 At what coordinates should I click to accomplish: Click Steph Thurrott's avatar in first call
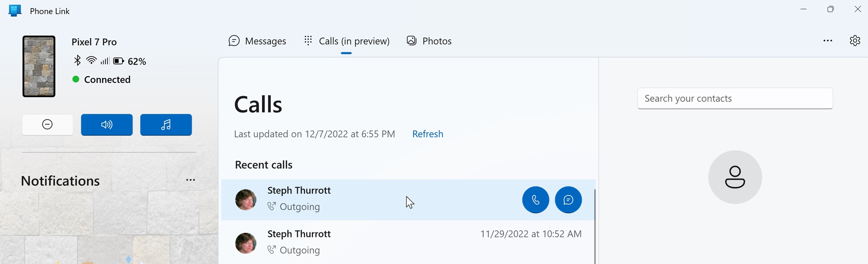[246, 199]
